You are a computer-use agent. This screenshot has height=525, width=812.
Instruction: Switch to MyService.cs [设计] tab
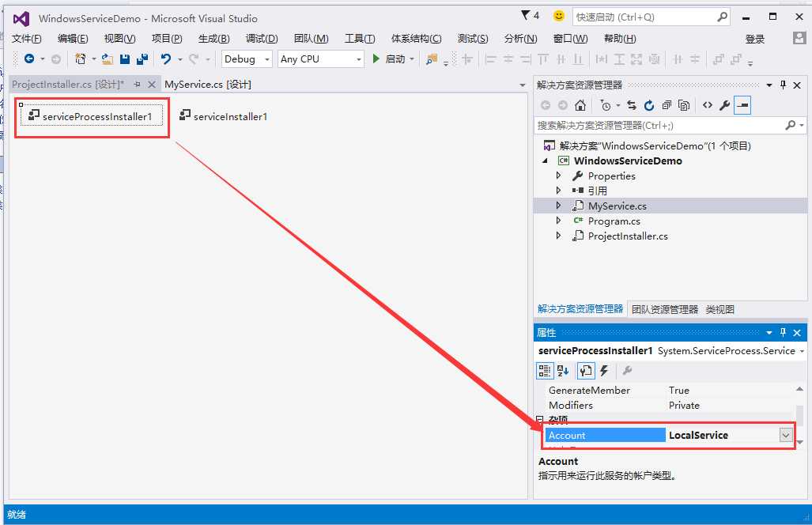(x=208, y=85)
